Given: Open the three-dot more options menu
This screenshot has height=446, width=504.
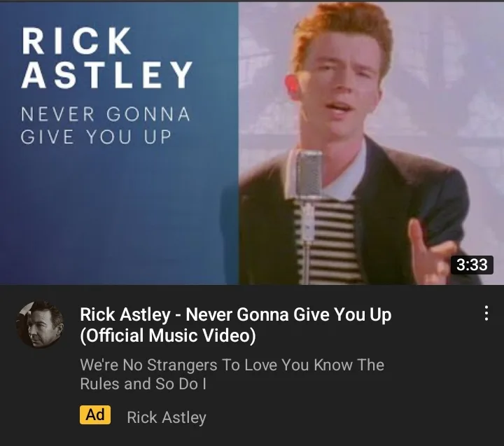Looking at the screenshot, I should (486, 313).
